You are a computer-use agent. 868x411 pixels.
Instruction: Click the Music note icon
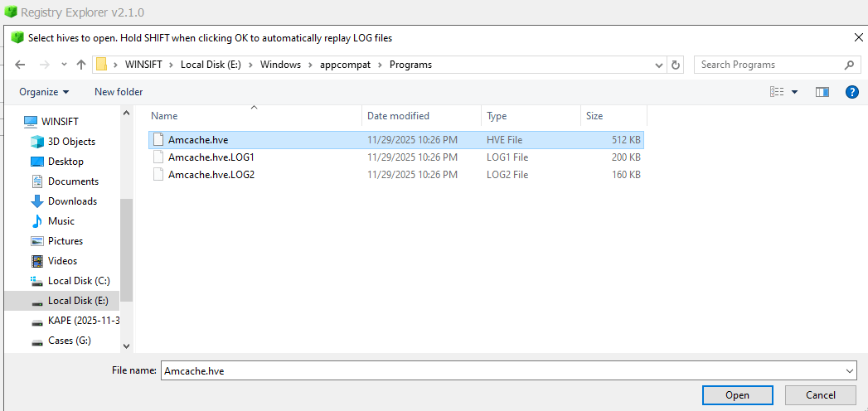37,221
